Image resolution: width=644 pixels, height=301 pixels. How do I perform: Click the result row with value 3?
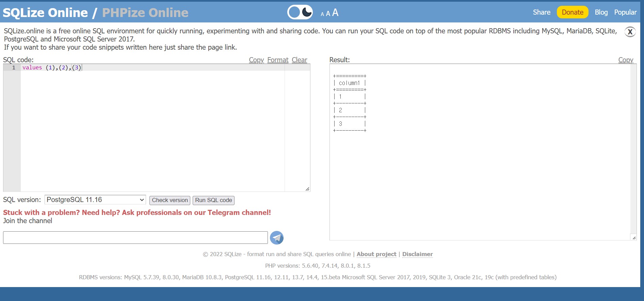(x=350, y=124)
